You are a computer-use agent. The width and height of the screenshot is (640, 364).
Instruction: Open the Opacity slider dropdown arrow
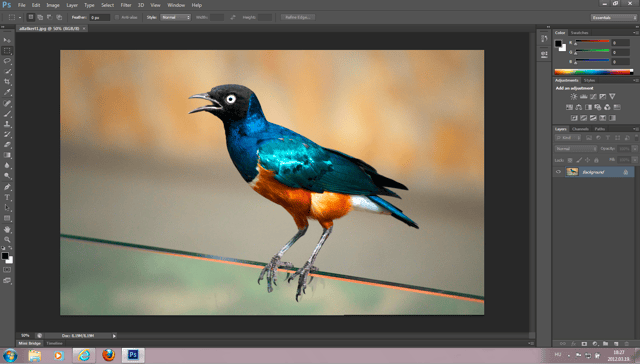point(635,149)
